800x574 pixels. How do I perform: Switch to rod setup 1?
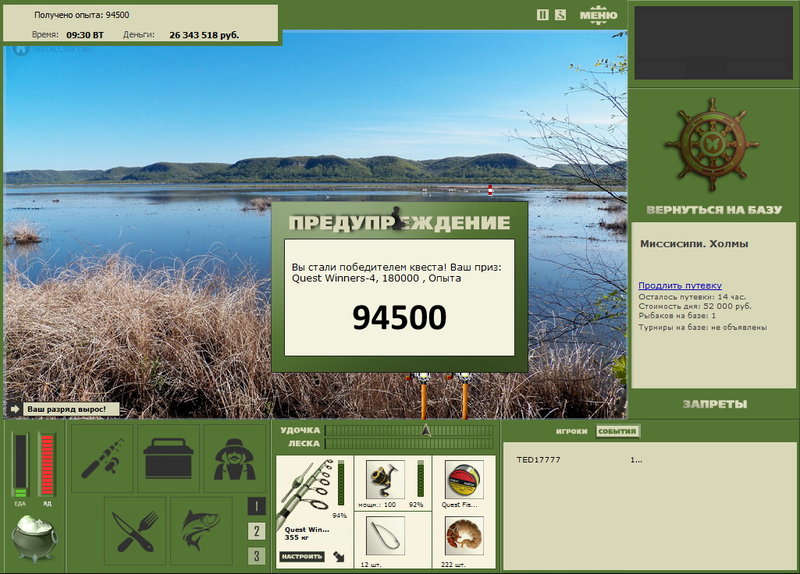pyautogui.click(x=257, y=506)
